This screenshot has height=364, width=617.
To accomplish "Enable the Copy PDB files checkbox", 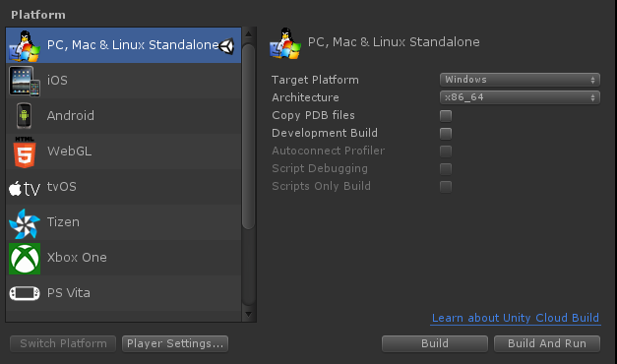I will [446, 116].
